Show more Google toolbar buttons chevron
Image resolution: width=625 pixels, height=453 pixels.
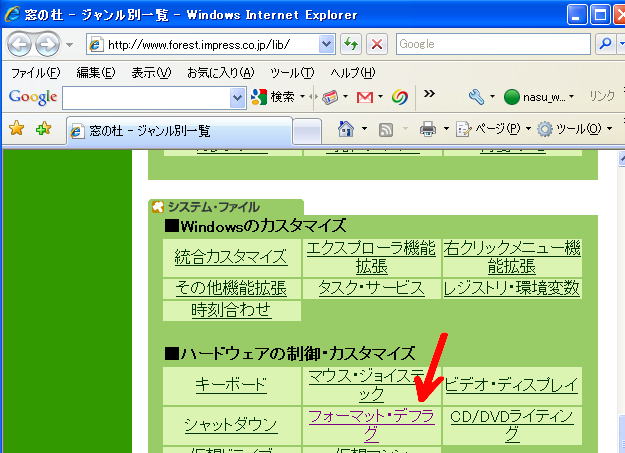coord(429,94)
